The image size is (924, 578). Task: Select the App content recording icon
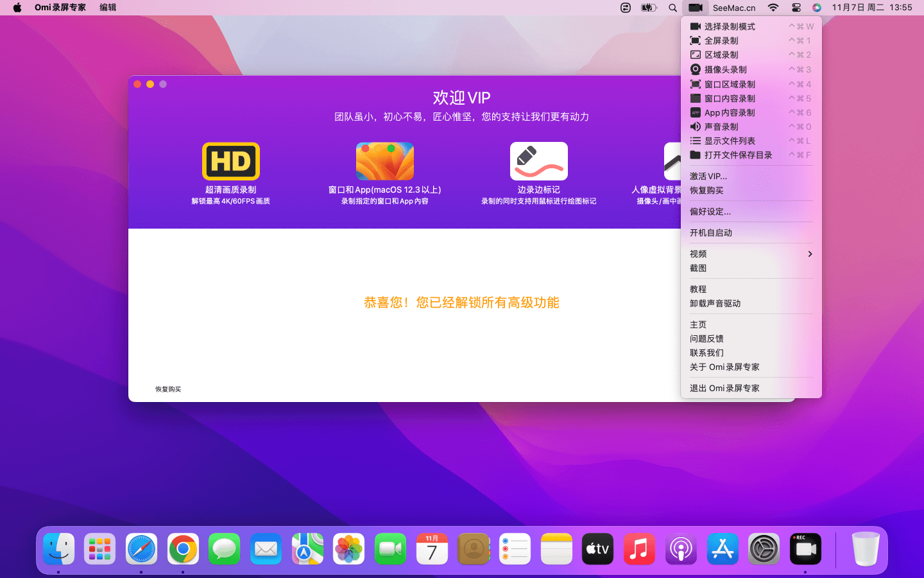695,112
